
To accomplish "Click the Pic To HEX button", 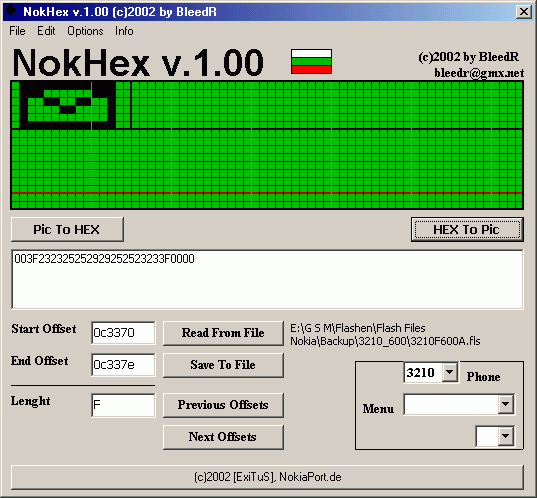I will 67,229.
